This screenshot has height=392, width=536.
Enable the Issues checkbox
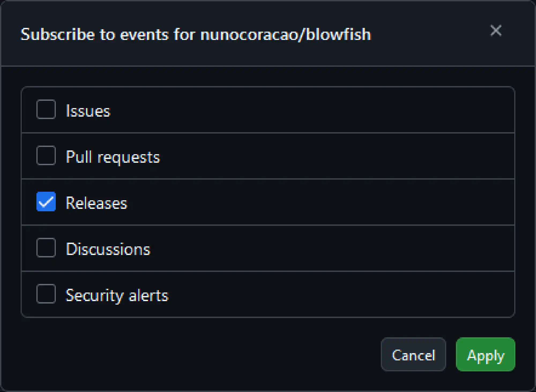(x=46, y=109)
